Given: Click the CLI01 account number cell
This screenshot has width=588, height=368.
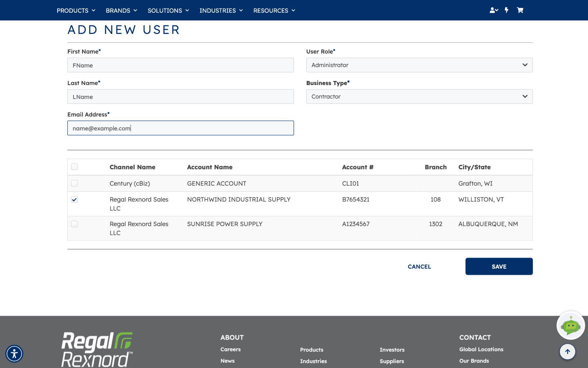Looking at the screenshot, I should 351,184.
